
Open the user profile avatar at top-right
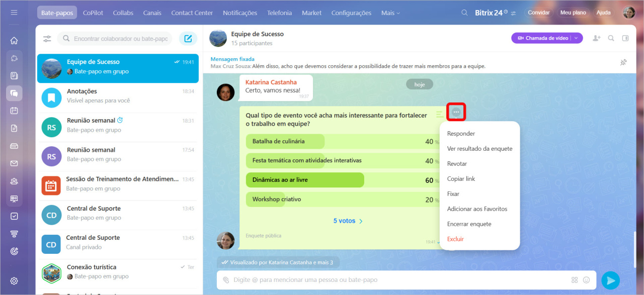(x=629, y=13)
